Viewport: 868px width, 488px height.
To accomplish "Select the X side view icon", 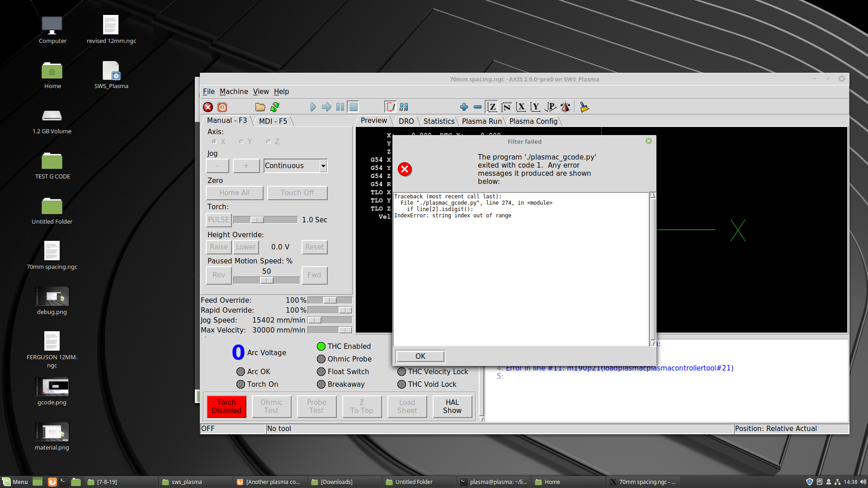I will tap(521, 107).
